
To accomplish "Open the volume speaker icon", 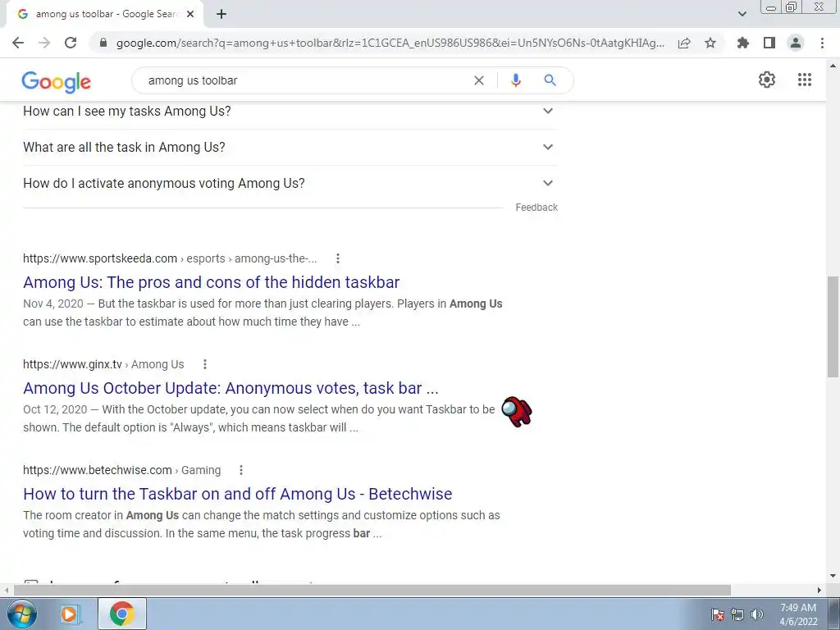I will pyautogui.click(x=756, y=614).
